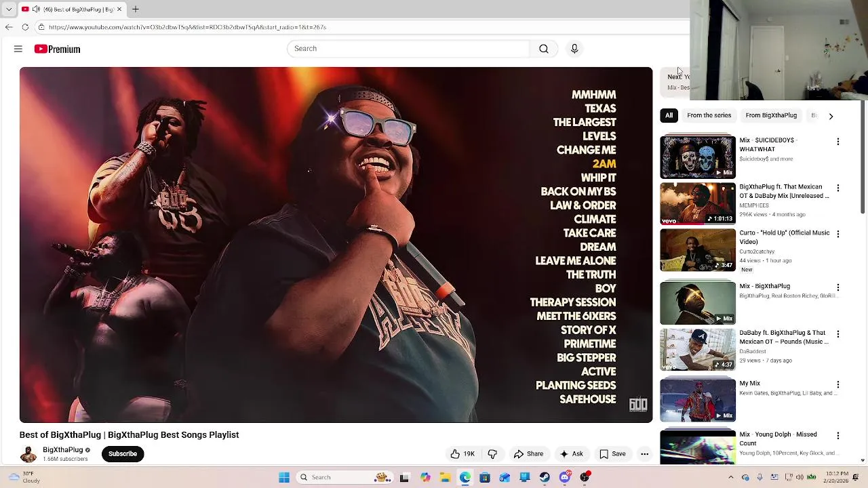Open the browser tab list dropdown
Screen dimensions: 868x488
pyautogui.click(x=8, y=9)
